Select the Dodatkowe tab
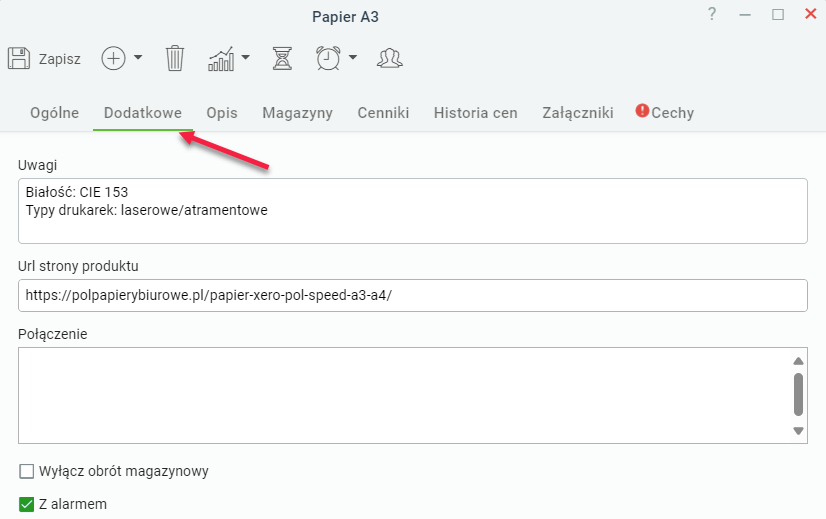The height and width of the screenshot is (519, 826). [x=143, y=113]
